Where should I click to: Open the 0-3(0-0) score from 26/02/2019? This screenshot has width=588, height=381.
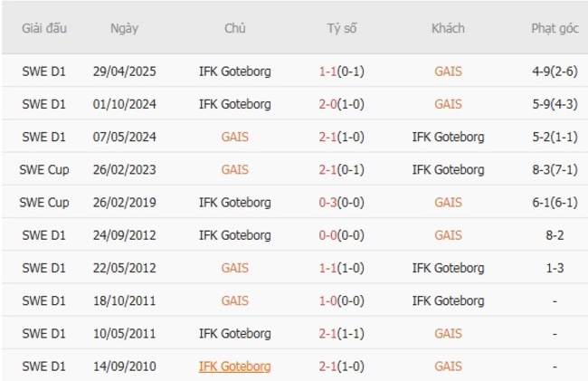342,203
